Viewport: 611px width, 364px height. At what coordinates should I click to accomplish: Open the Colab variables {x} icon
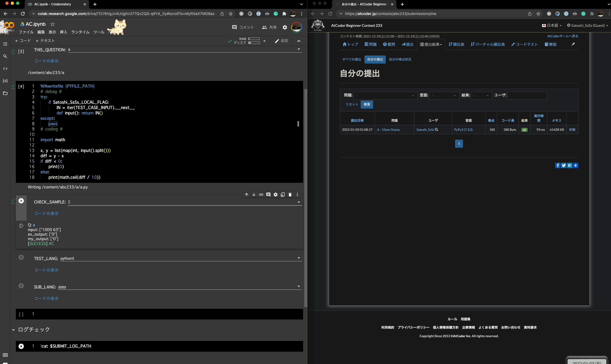pyautogui.click(x=5, y=81)
